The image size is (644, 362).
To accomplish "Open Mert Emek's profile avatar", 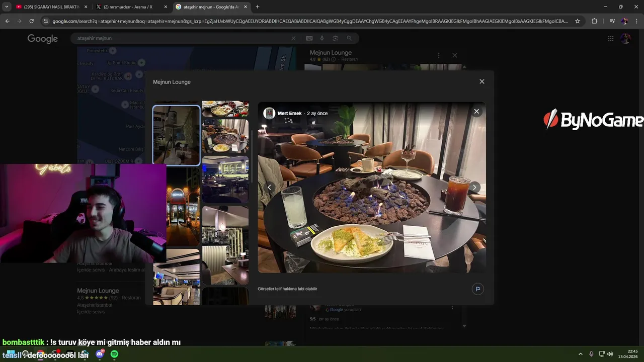I will tap(269, 113).
